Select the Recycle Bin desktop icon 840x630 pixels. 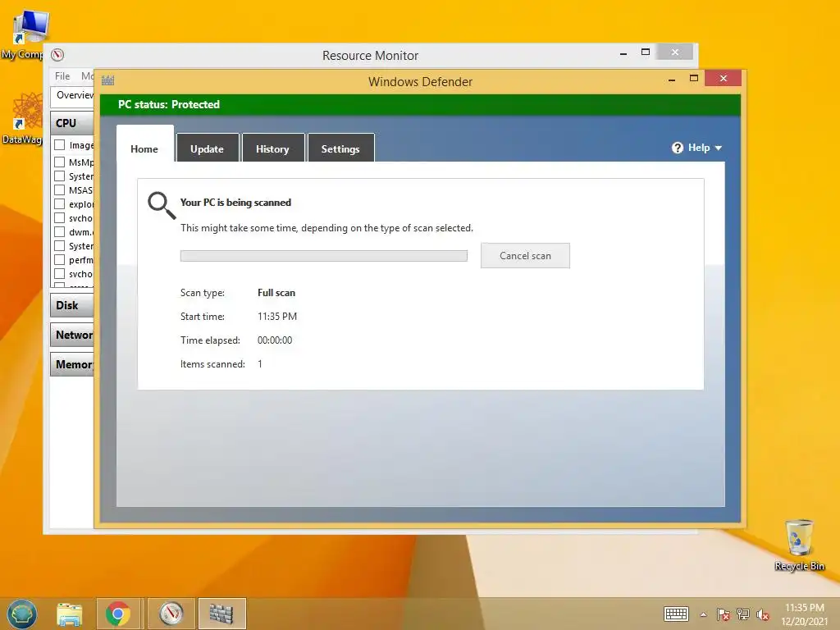coord(799,546)
